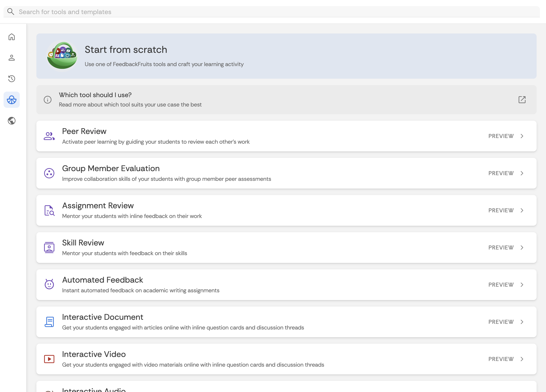
Task: Click the Skill Review icon
Action: pyautogui.click(x=49, y=248)
